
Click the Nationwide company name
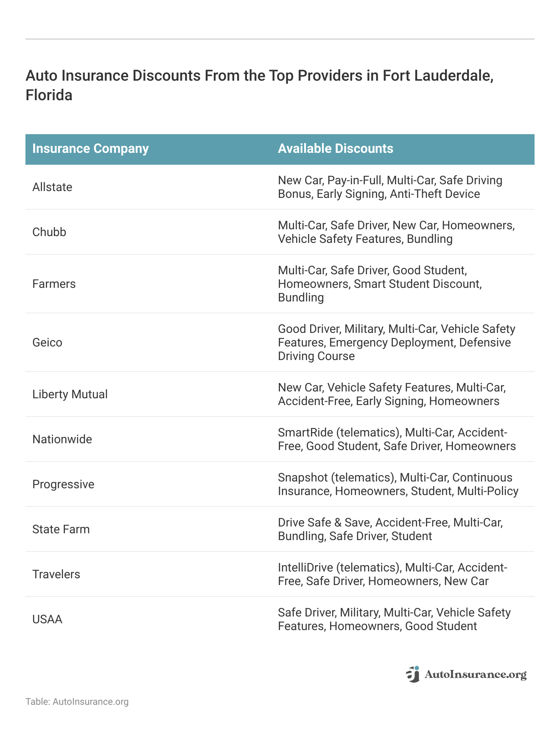(x=62, y=439)
